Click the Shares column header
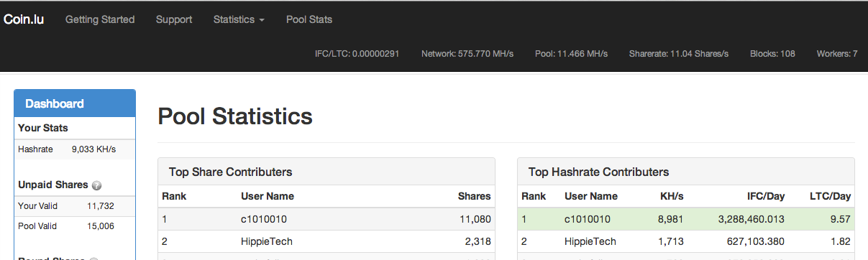 [475, 196]
